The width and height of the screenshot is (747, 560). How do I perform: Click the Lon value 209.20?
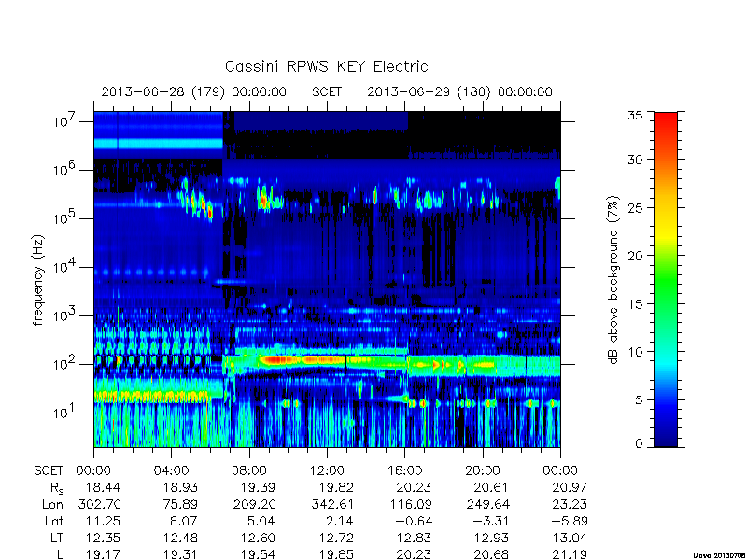[x=254, y=504]
